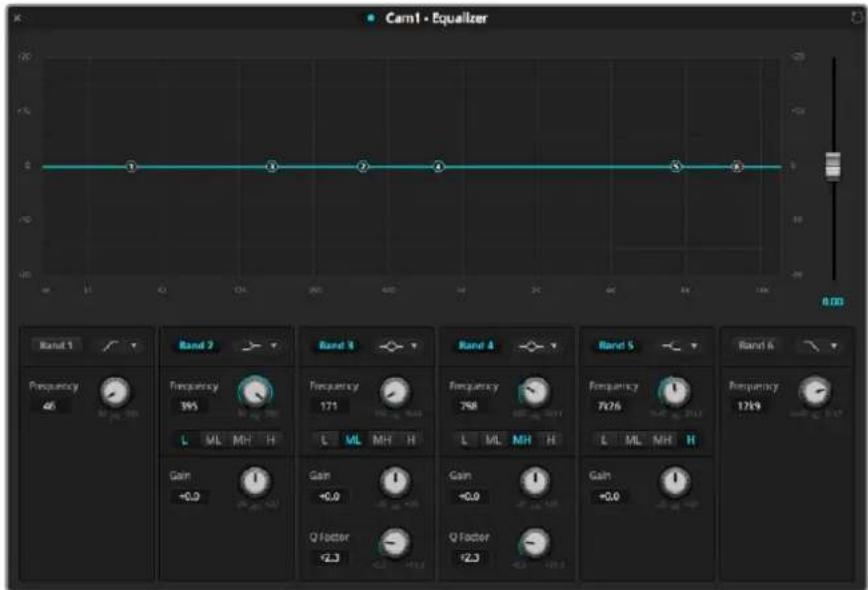Screen dimensions: 868x590
Task: Select L range for Band 3
Action: [324, 440]
